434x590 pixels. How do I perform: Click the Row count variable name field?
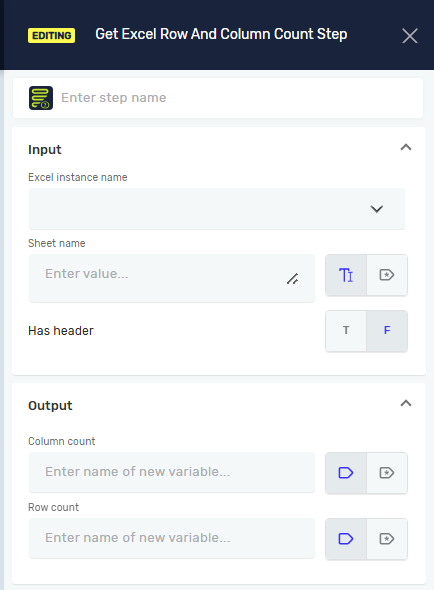[172, 538]
